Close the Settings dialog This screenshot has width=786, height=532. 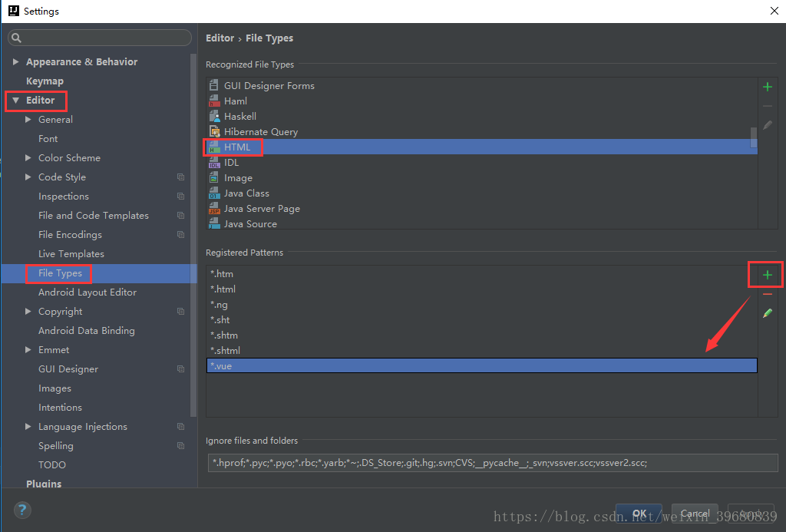tap(774, 11)
